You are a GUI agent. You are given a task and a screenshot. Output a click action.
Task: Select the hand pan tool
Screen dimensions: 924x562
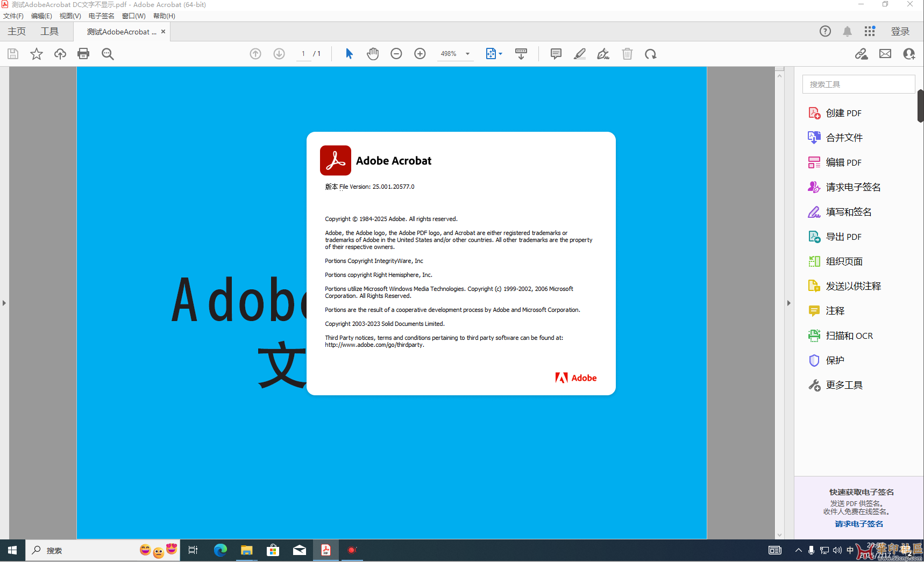tap(373, 54)
